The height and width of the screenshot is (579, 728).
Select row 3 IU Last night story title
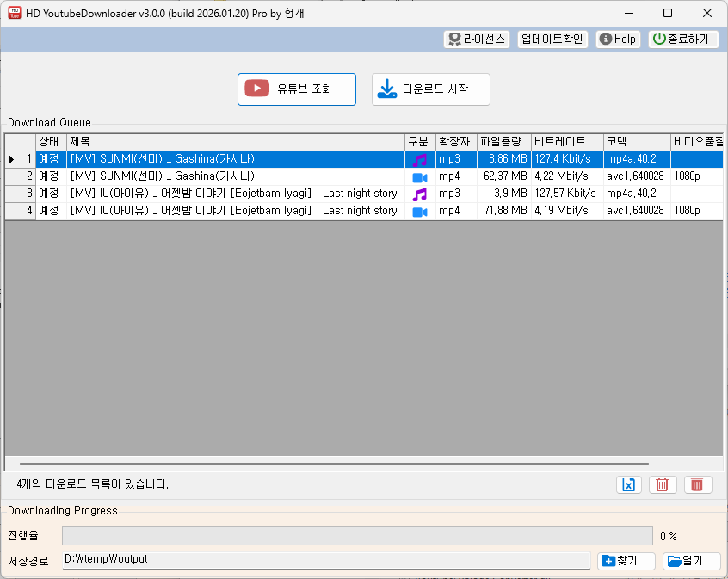(x=236, y=194)
